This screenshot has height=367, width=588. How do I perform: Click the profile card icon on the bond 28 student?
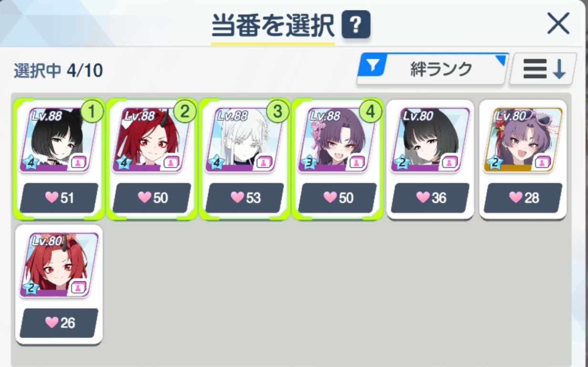[x=541, y=162]
